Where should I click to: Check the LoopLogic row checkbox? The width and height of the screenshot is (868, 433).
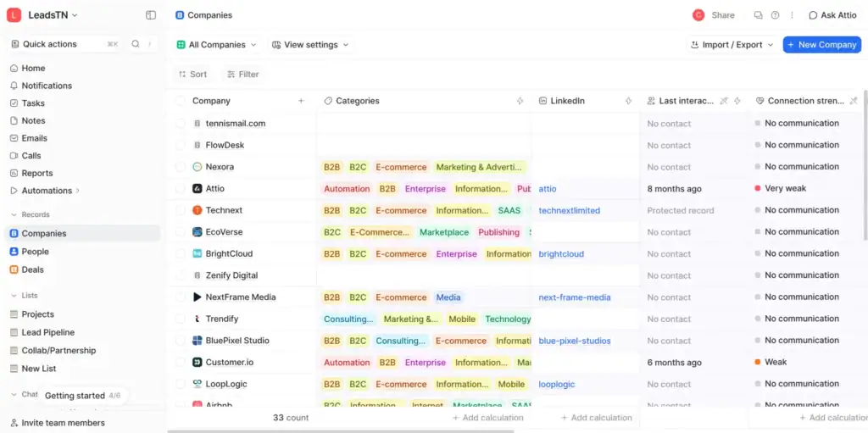pyautogui.click(x=181, y=384)
